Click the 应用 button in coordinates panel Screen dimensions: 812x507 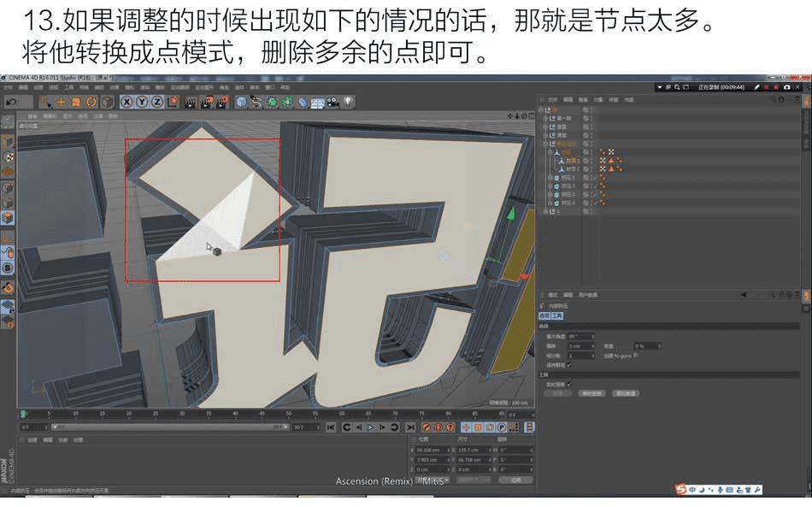coord(515,480)
